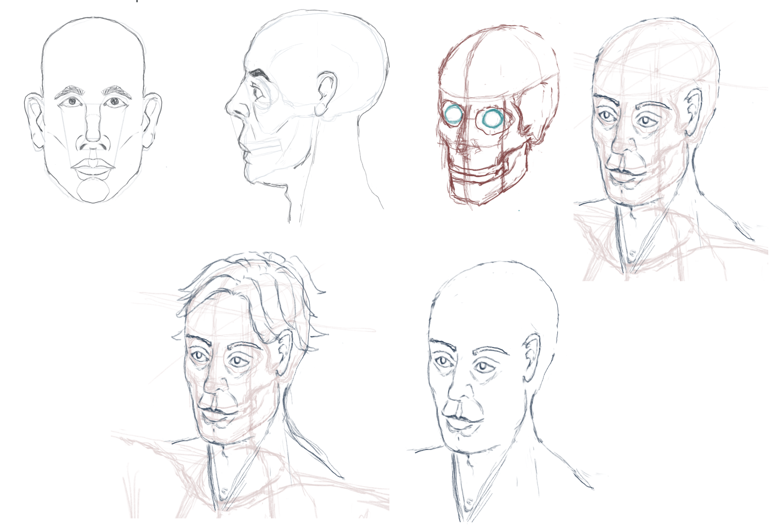Click the lips of the front-view face

93,167
